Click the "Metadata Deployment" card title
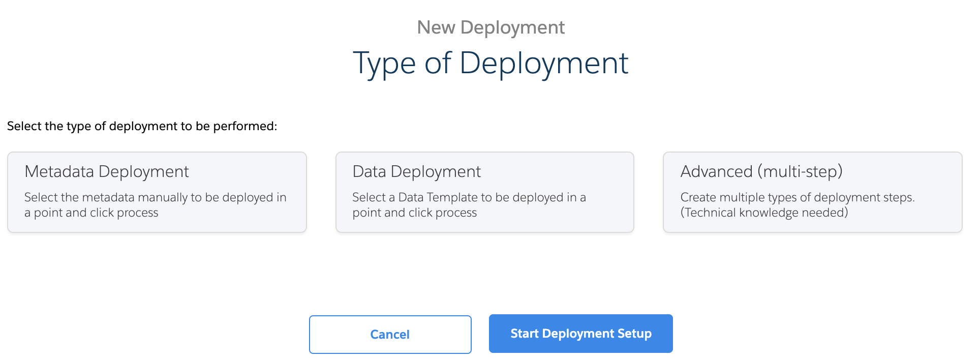The width and height of the screenshot is (980, 359). (106, 171)
